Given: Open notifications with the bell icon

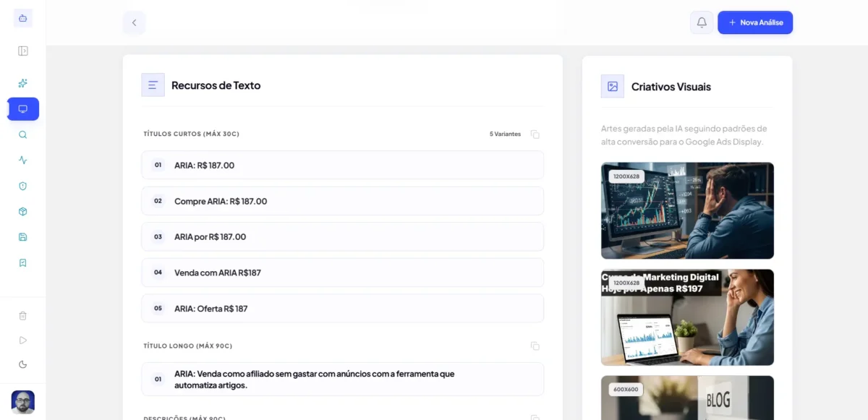Looking at the screenshot, I should coord(701,22).
